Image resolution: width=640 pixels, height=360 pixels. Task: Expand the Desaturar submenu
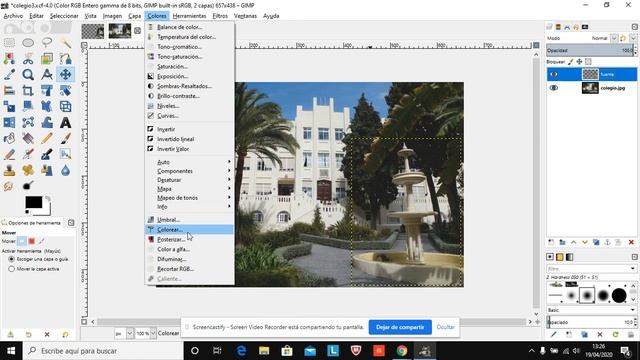190,180
